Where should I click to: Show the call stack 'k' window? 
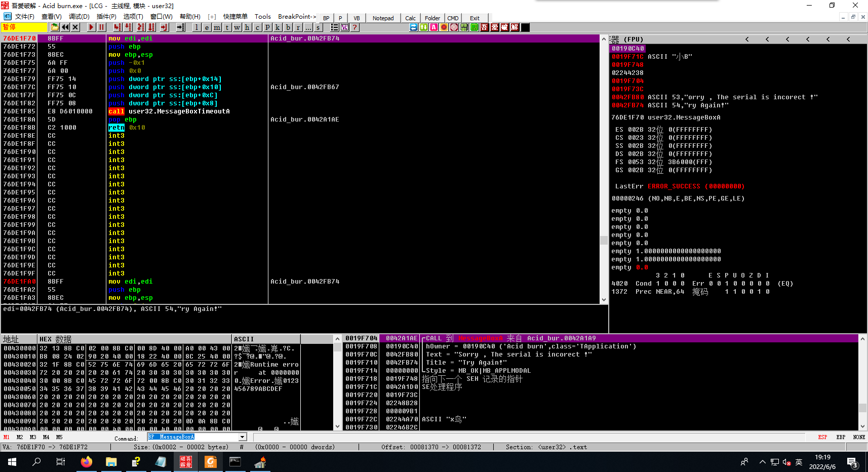[x=278, y=27]
